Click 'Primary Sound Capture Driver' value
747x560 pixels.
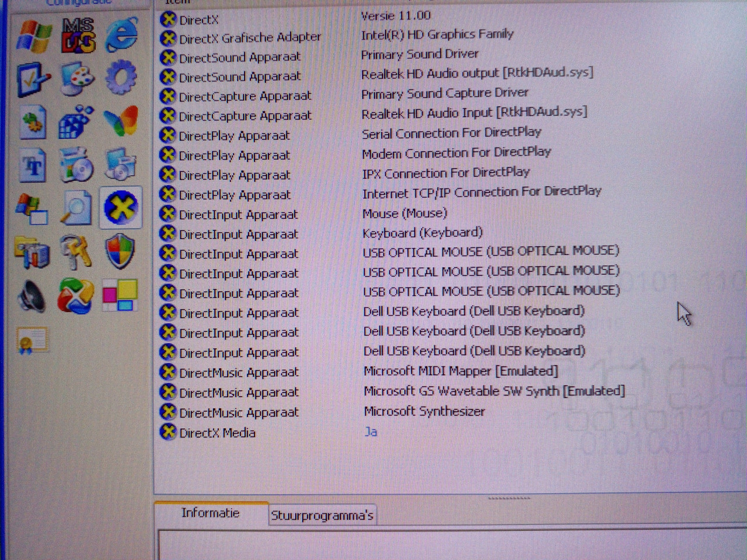tap(445, 93)
